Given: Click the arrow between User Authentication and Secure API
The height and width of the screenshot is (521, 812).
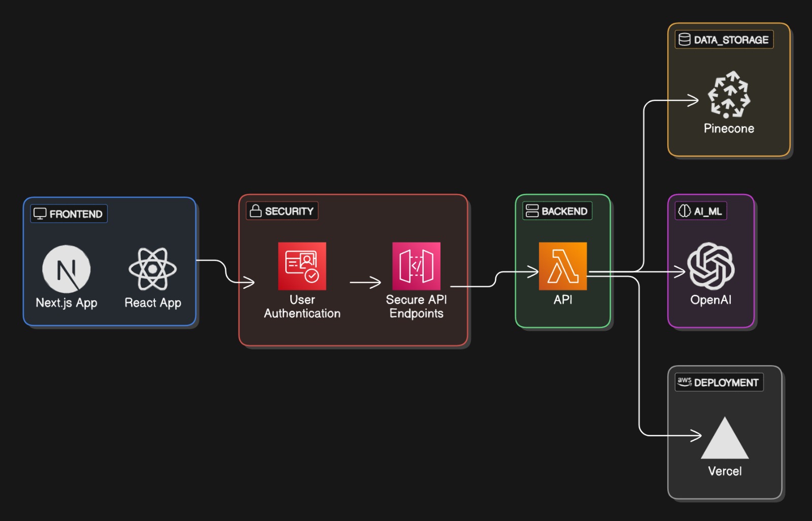Looking at the screenshot, I should coord(365,282).
